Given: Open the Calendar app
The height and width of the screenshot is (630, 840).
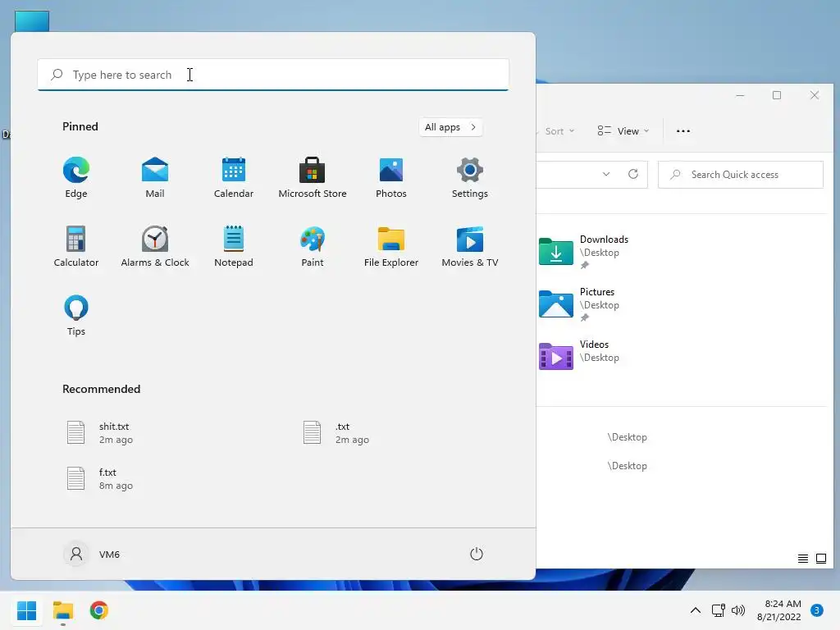Looking at the screenshot, I should pos(234,178).
